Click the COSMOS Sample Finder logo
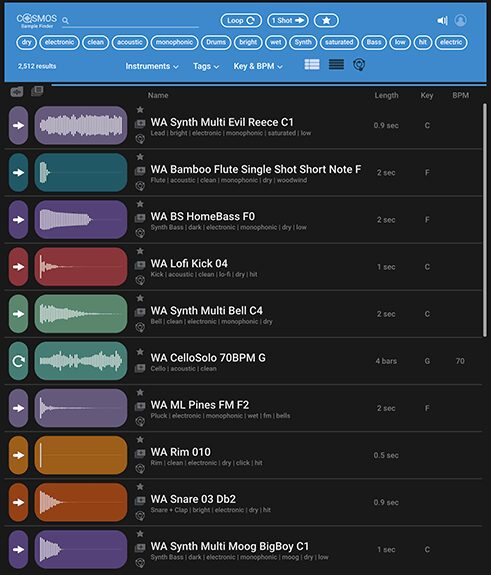 pyautogui.click(x=37, y=21)
